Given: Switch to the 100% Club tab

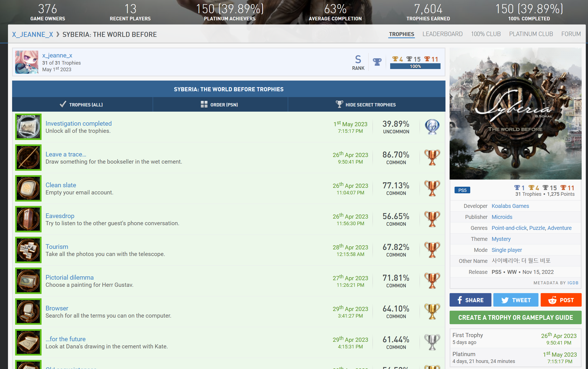Looking at the screenshot, I should (486, 34).
